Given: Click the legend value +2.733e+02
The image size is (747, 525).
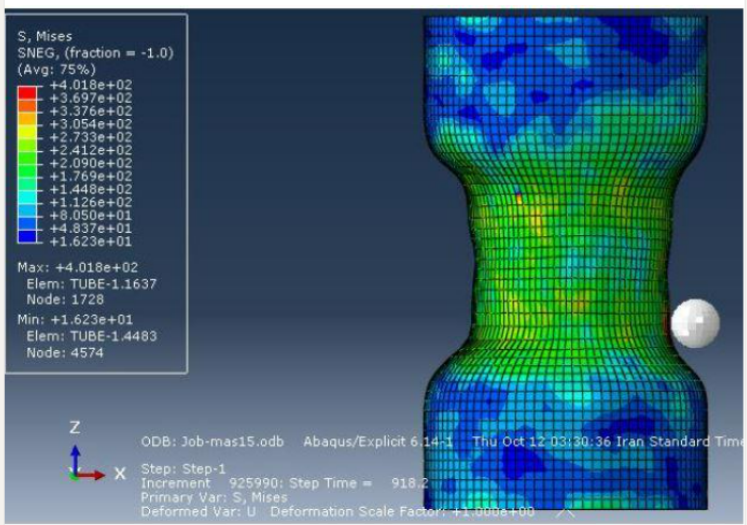Looking at the screenshot, I should [91, 137].
